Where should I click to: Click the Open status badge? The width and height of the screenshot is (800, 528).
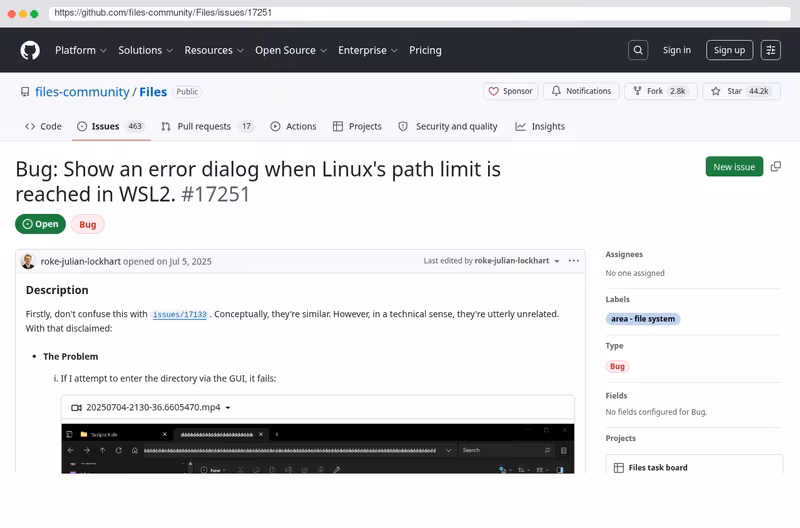[40, 224]
